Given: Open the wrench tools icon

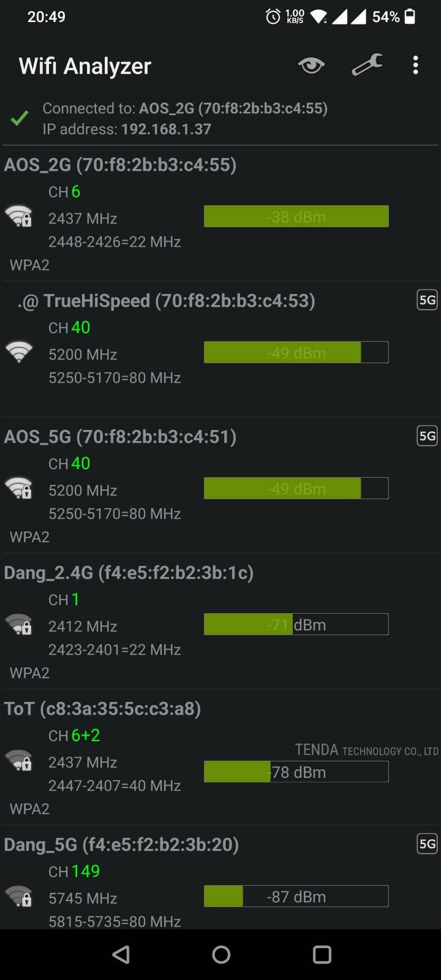Looking at the screenshot, I should coord(367,65).
